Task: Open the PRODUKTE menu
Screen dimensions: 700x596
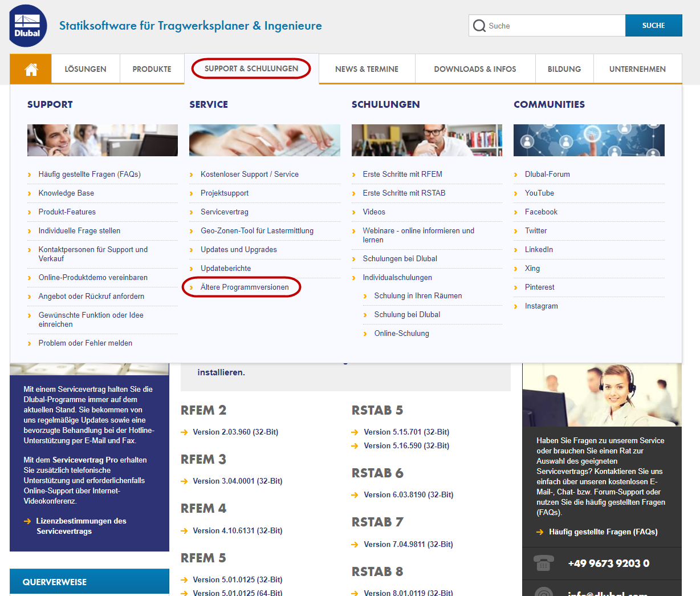Action: (x=152, y=68)
